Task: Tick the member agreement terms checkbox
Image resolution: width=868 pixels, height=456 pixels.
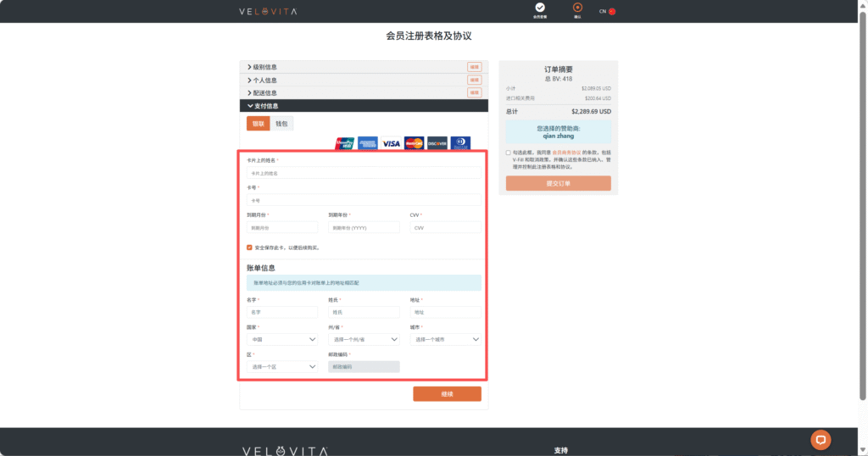Action: coord(509,153)
